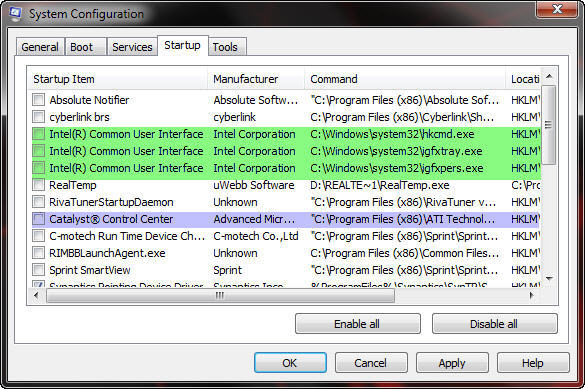Select the Sprint SmartView item name
The height and width of the screenshot is (389, 585).
90,270
